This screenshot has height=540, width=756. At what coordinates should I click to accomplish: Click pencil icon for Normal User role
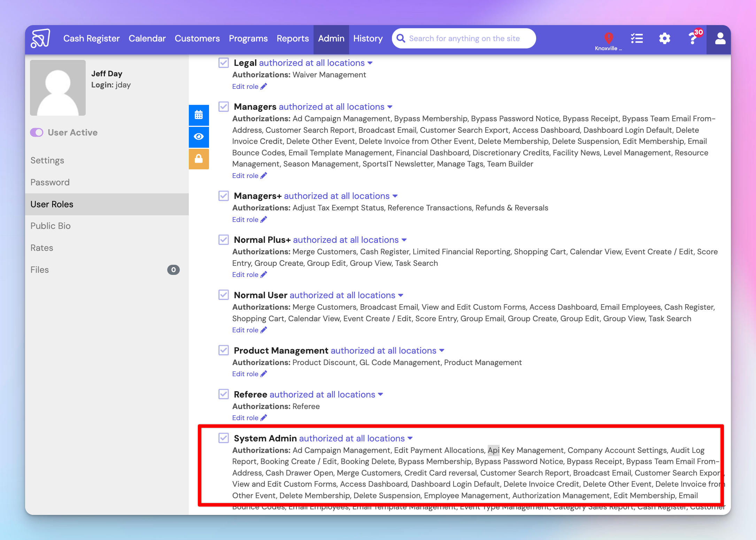point(264,330)
